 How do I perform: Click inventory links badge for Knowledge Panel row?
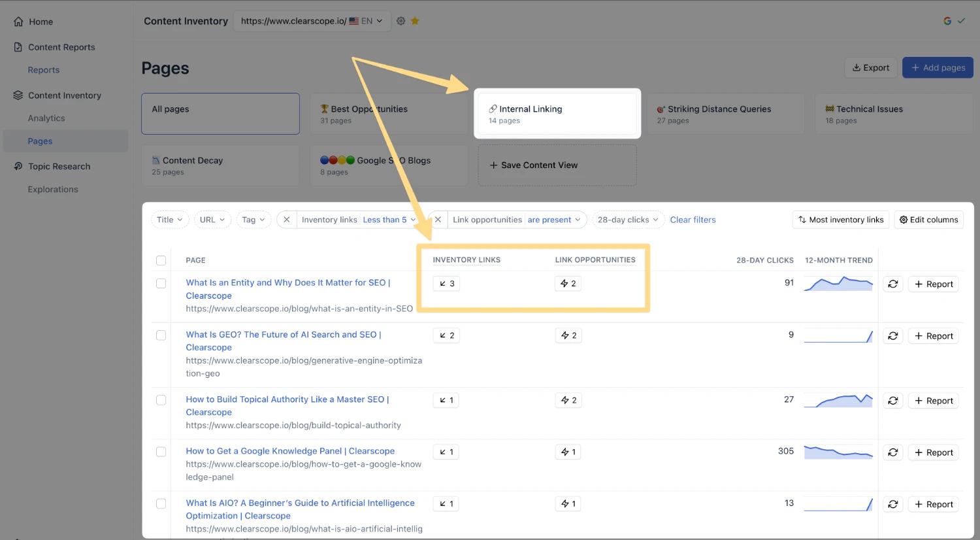446,452
